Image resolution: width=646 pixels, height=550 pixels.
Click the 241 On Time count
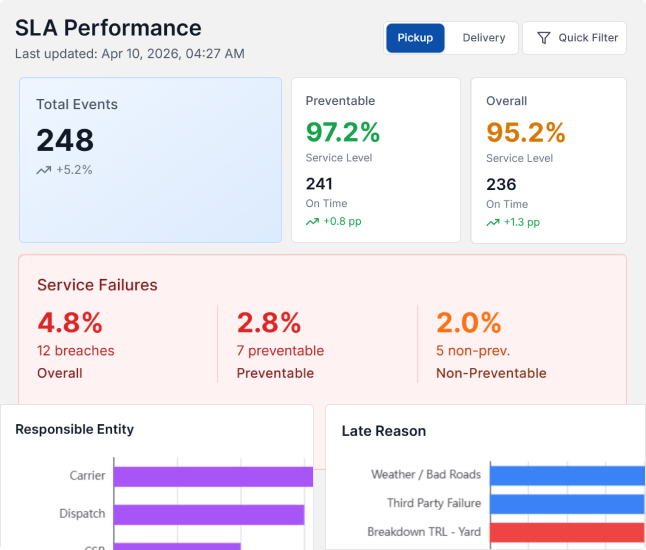[319, 184]
